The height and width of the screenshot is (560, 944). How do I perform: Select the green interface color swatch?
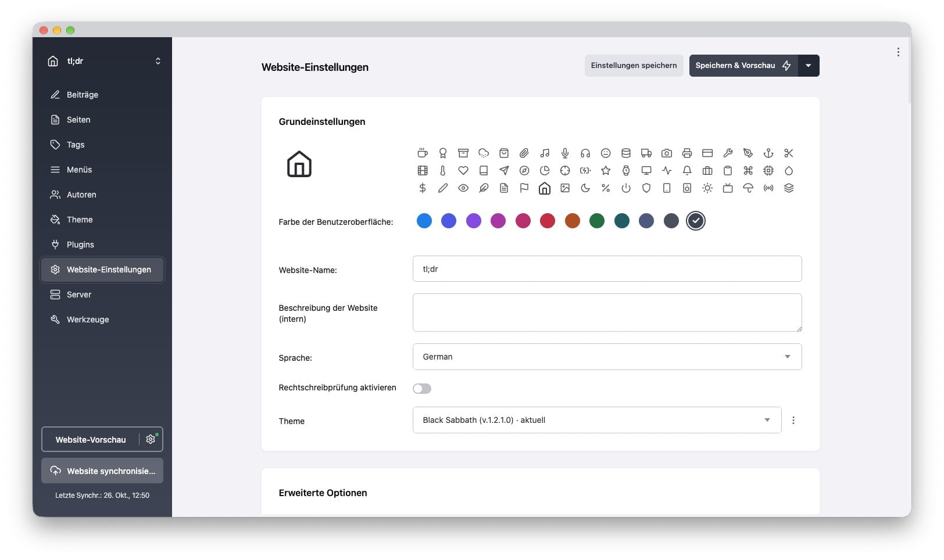[x=597, y=221]
